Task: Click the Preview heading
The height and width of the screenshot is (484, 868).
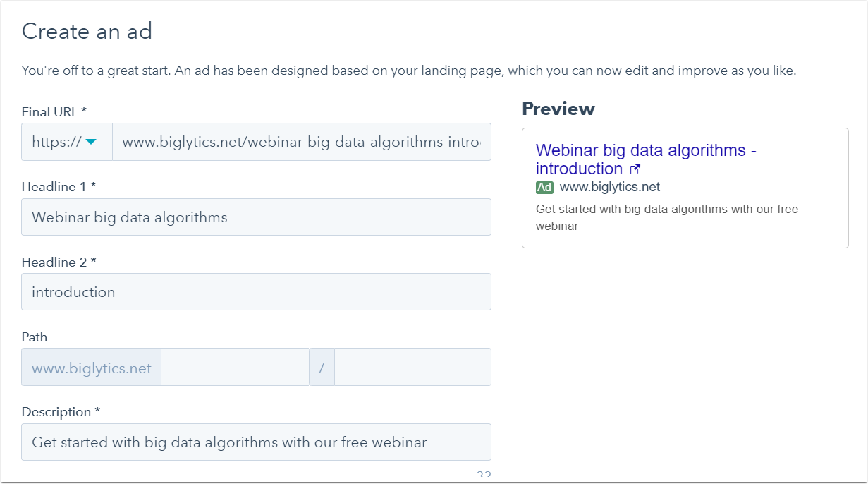Action: pyautogui.click(x=558, y=109)
